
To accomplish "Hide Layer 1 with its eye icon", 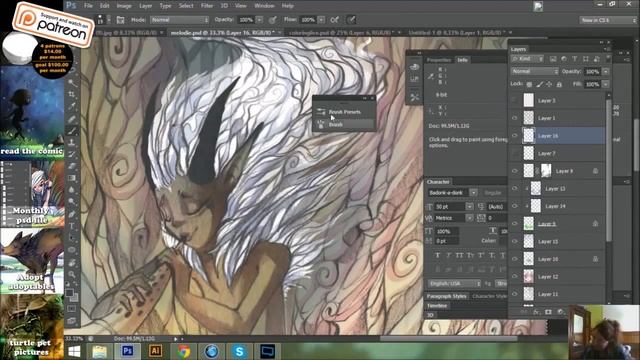I will coord(515,118).
